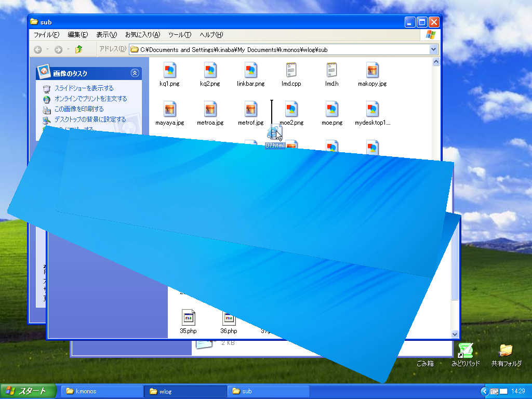Click the online print order task icon

tap(46, 99)
